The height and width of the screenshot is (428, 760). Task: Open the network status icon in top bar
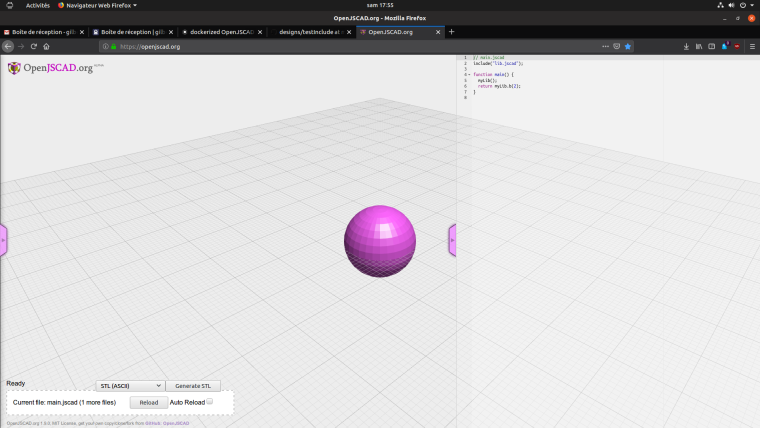click(x=720, y=5)
